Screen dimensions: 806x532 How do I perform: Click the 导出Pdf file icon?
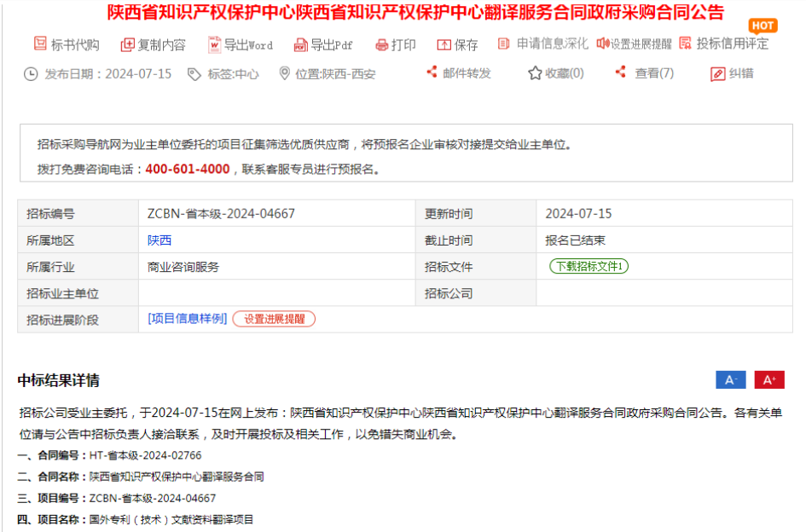pos(301,45)
